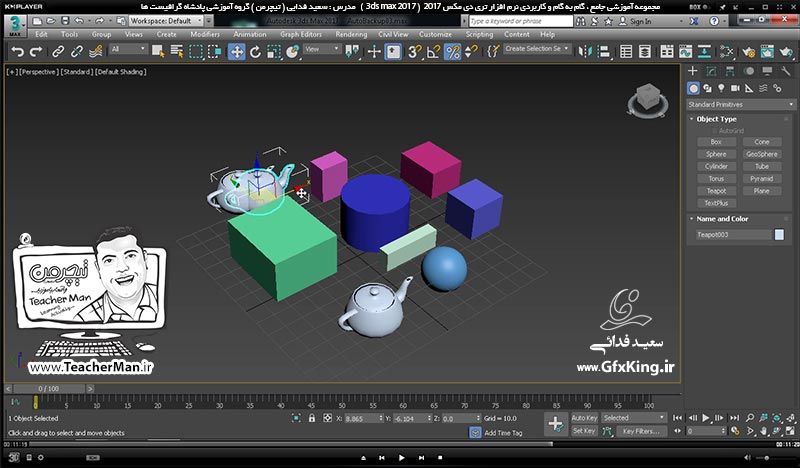Click the Align tool icon
Screen dimensions: 800x468
point(604,52)
